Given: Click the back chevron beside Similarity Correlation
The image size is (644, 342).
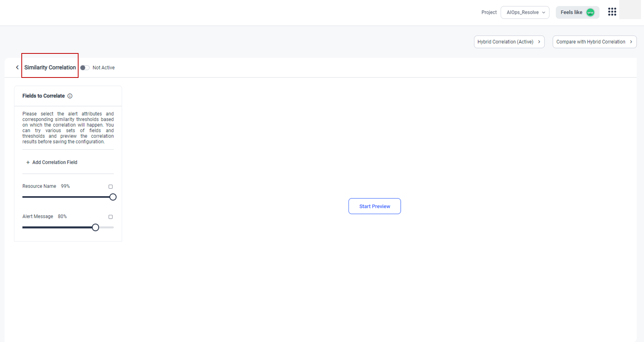Looking at the screenshot, I should (x=17, y=68).
